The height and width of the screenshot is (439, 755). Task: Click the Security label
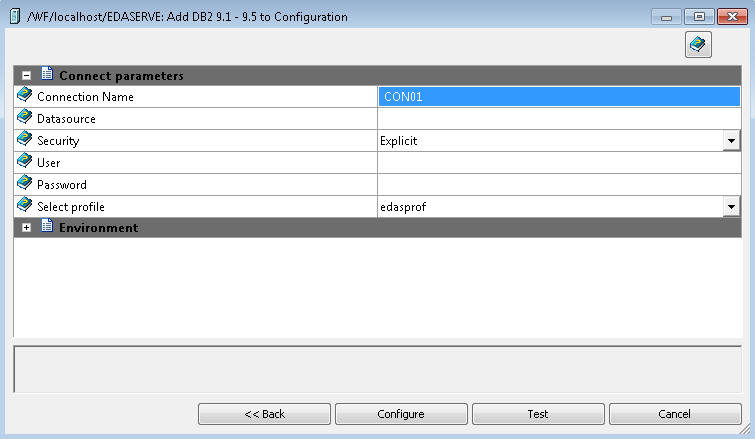click(x=58, y=141)
